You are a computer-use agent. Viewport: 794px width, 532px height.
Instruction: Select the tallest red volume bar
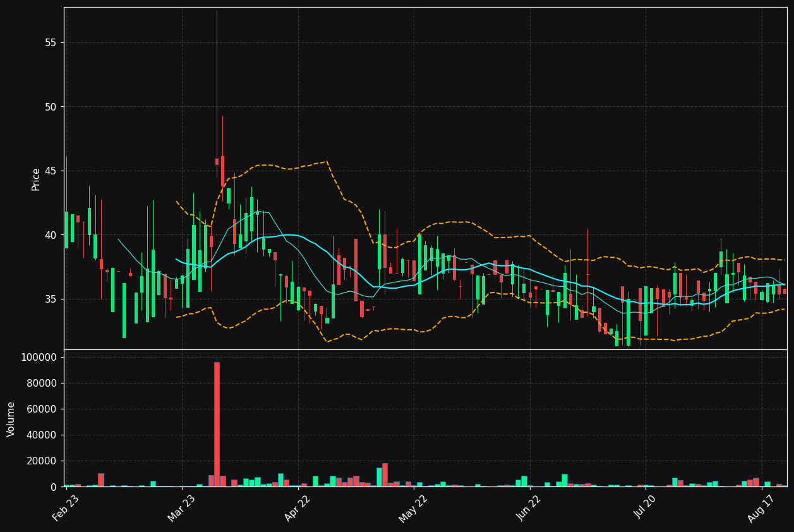pos(217,424)
